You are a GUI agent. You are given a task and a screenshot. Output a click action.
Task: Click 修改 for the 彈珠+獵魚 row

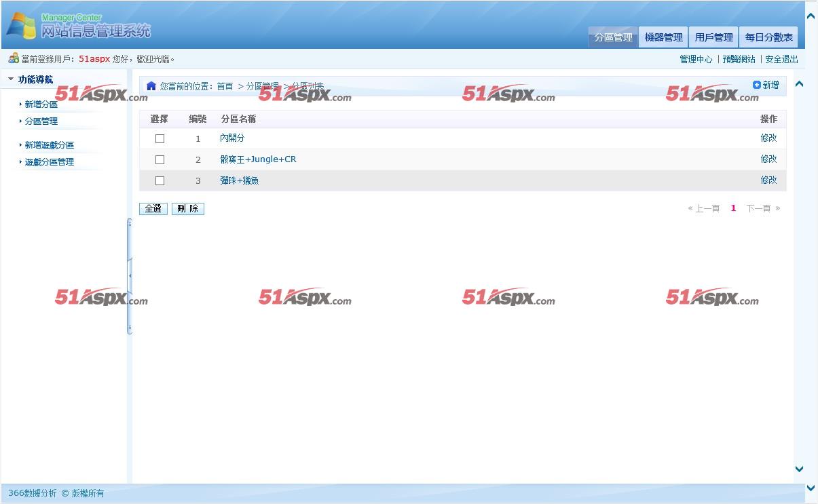[x=768, y=180]
